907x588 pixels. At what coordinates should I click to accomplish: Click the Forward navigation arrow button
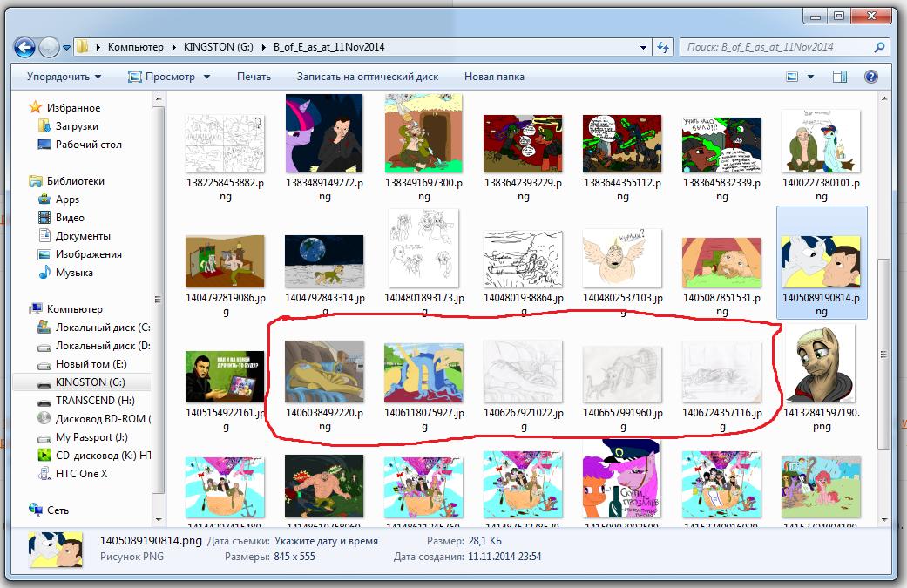[x=49, y=47]
